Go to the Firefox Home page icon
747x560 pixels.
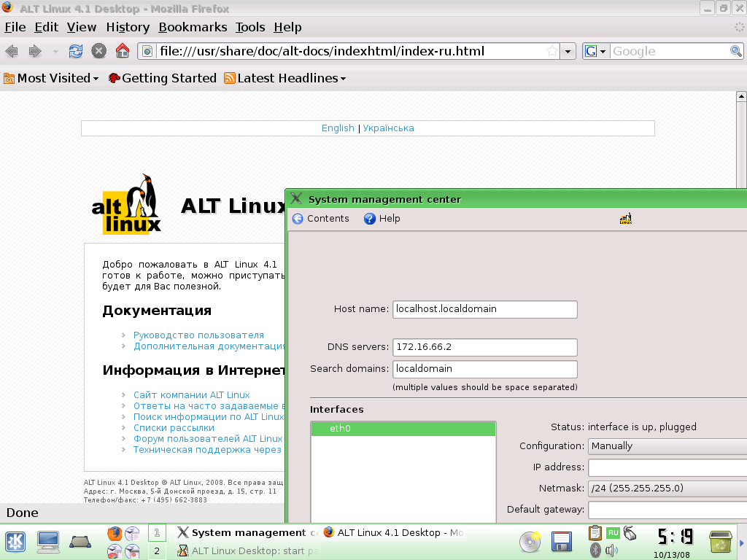pyautogui.click(x=123, y=51)
